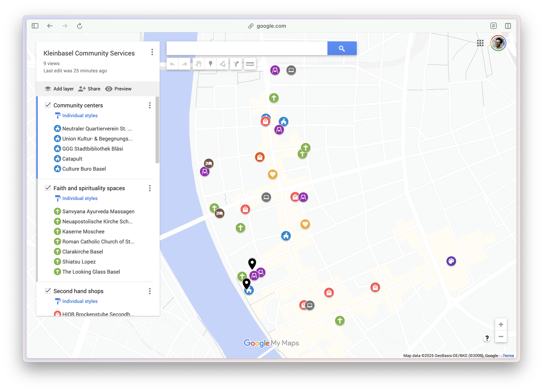Open the Terms link on map
Screen dimensions: 543x392
tap(508, 356)
